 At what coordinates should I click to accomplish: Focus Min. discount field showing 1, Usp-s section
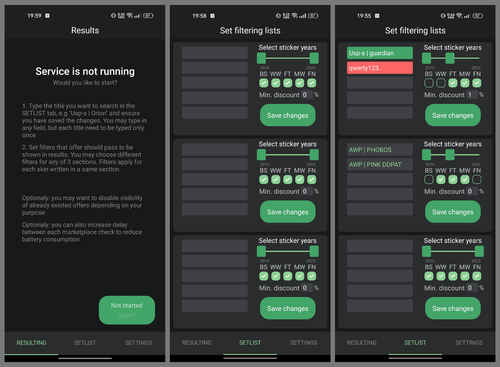coord(472,95)
